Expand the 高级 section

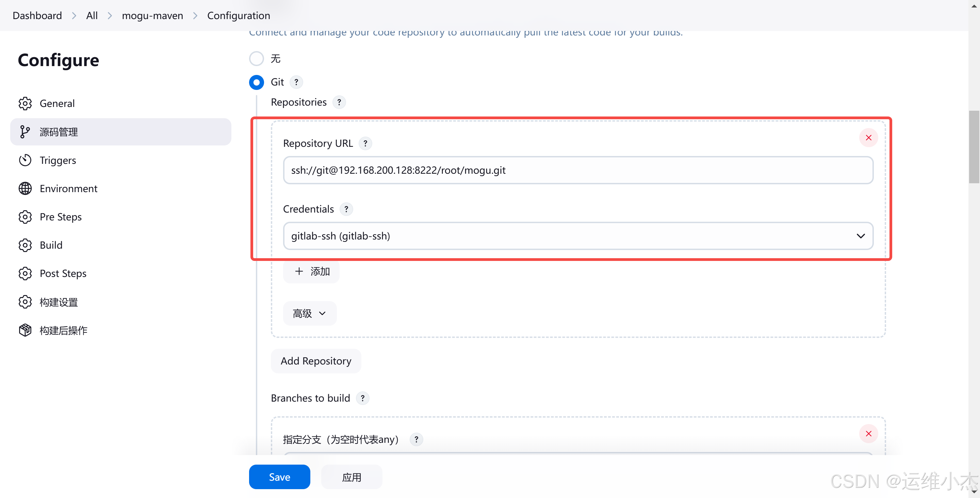[309, 312]
